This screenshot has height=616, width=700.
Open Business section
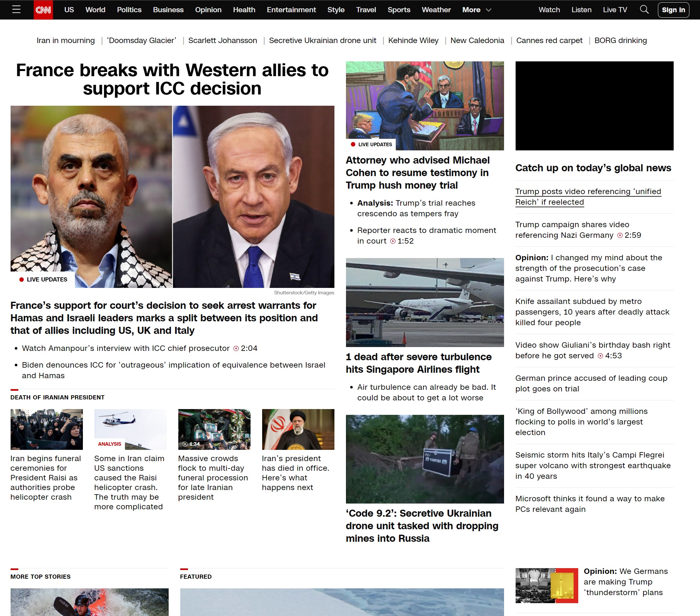[x=168, y=10]
